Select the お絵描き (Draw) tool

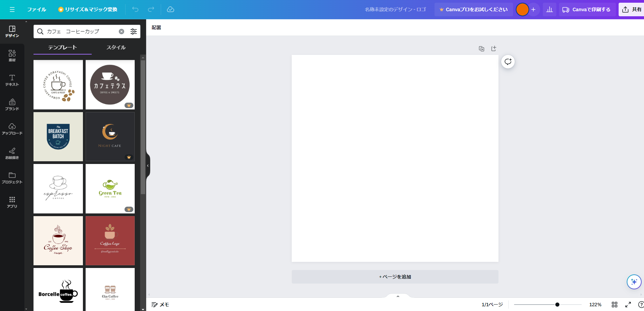[x=12, y=153]
